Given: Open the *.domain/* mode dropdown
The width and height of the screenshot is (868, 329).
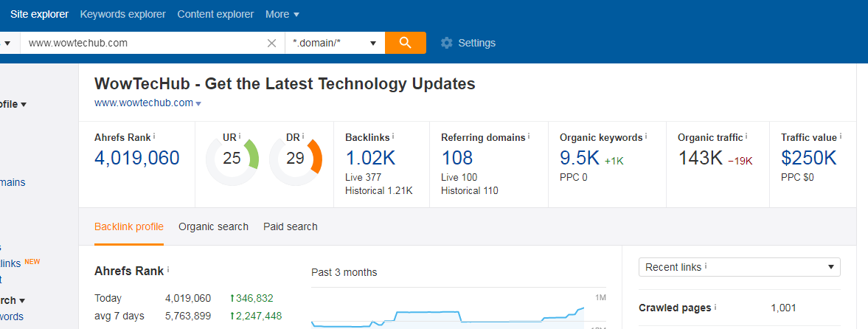Looking at the screenshot, I should (x=336, y=43).
